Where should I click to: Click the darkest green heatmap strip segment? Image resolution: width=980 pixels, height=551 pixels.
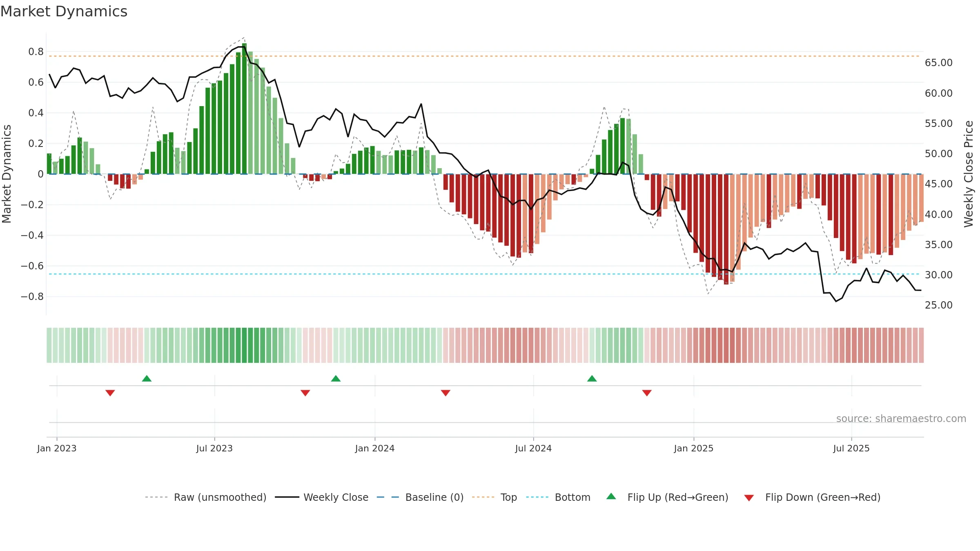pyautogui.click(x=244, y=345)
